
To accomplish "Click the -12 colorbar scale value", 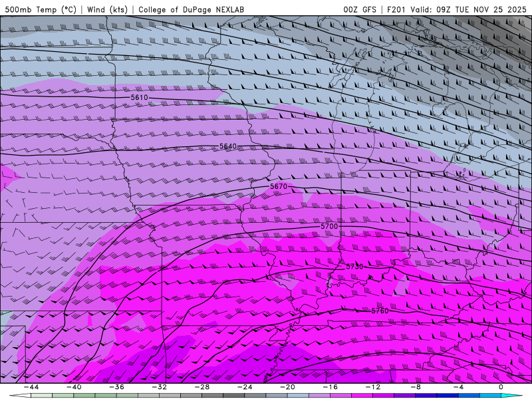I will [x=373, y=387].
